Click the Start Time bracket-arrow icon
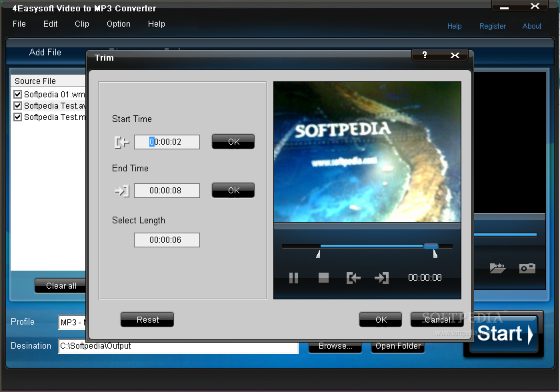This screenshot has width=560, height=392. (x=122, y=142)
